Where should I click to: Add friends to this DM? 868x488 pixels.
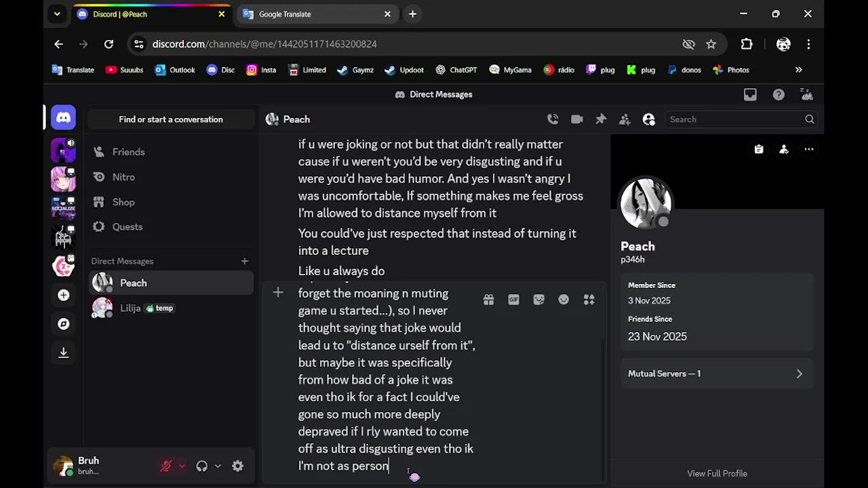pyautogui.click(x=625, y=119)
